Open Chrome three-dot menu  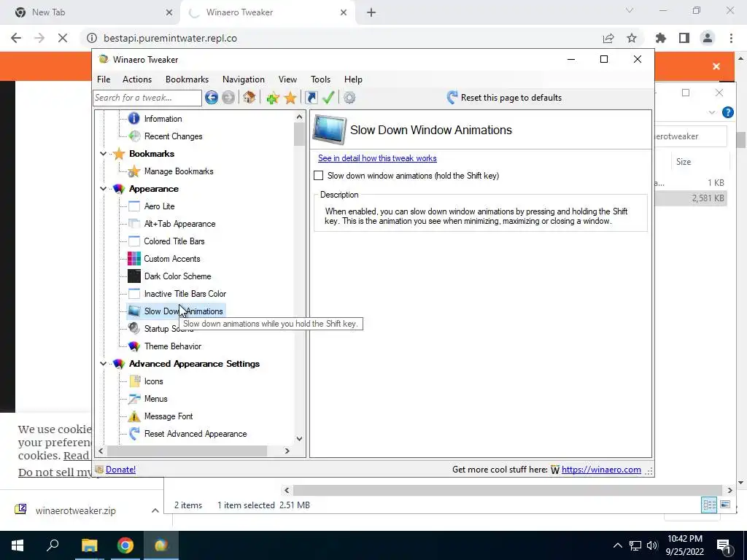click(x=731, y=38)
